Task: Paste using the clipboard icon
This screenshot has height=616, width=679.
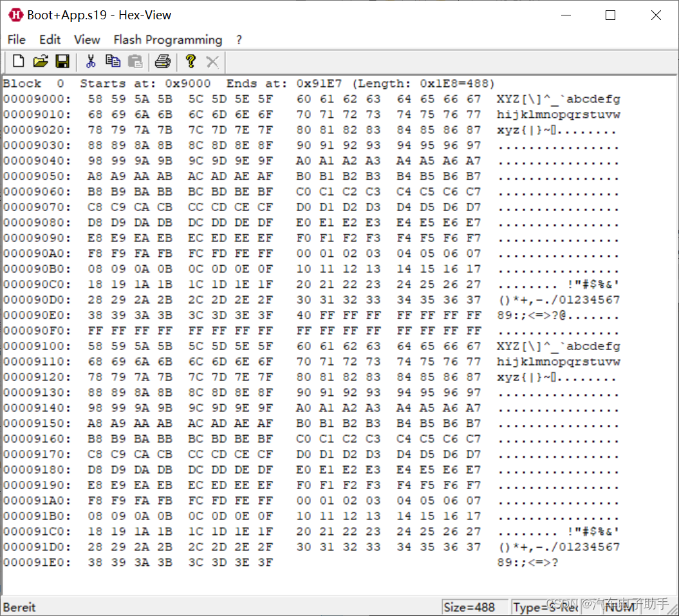Action: pyautogui.click(x=136, y=62)
